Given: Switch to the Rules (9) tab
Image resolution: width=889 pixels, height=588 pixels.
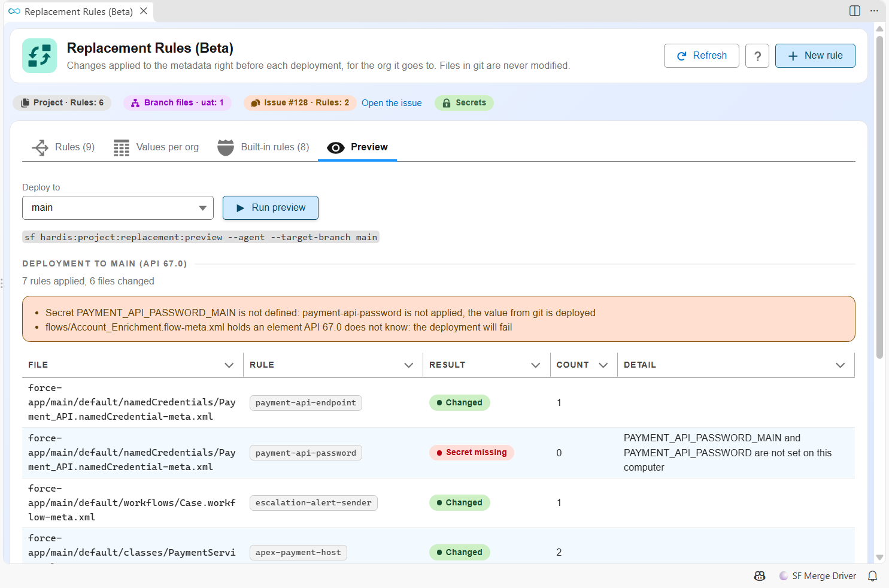Looking at the screenshot, I should click(63, 147).
